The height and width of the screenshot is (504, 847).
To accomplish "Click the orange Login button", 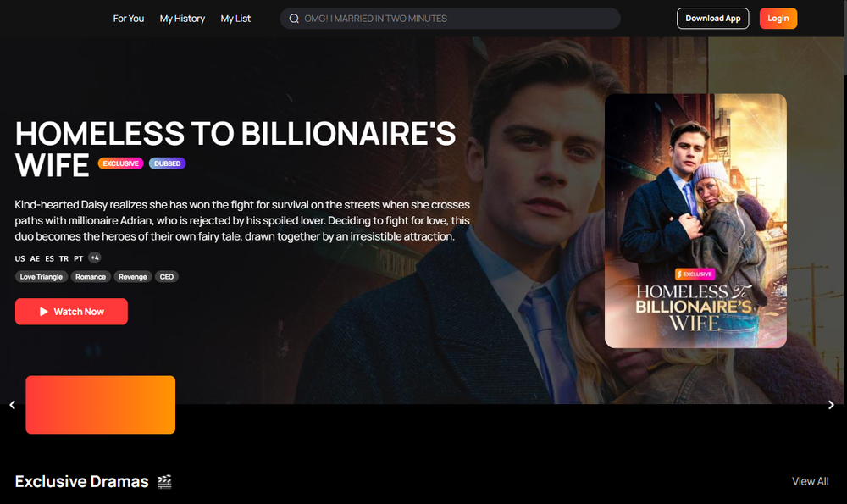I will pyautogui.click(x=778, y=19).
